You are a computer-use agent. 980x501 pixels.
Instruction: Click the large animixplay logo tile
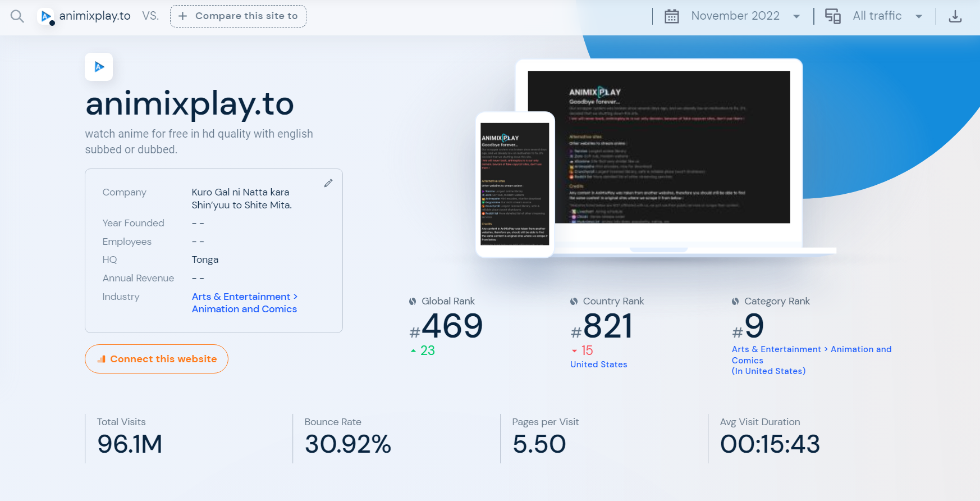pyautogui.click(x=99, y=67)
